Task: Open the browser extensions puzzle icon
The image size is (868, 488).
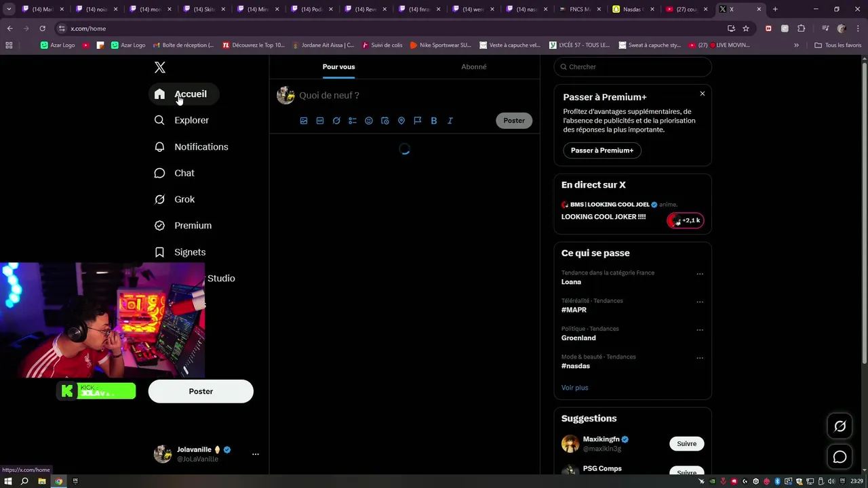Action: pos(801,28)
